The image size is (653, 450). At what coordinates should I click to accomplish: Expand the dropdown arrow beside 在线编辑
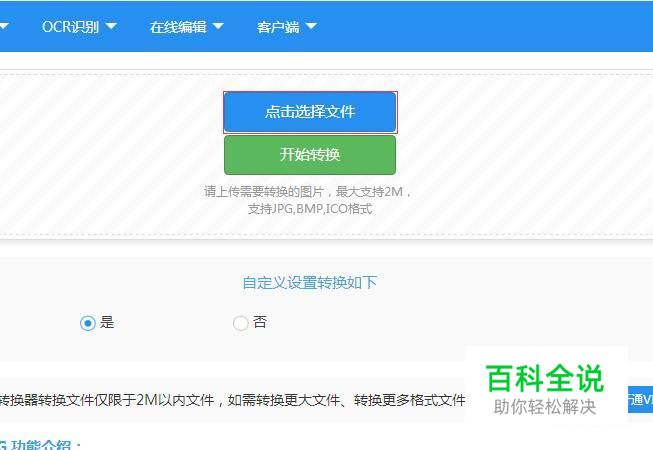coord(218,26)
